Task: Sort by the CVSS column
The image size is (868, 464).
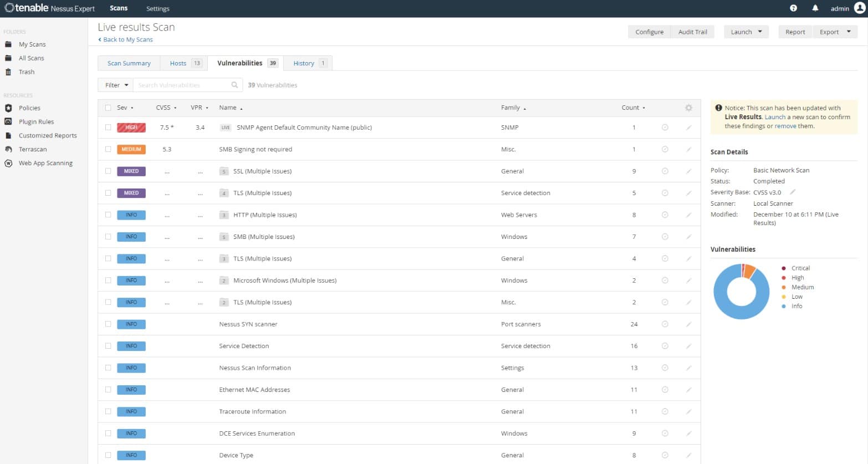Action: coord(166,108)
